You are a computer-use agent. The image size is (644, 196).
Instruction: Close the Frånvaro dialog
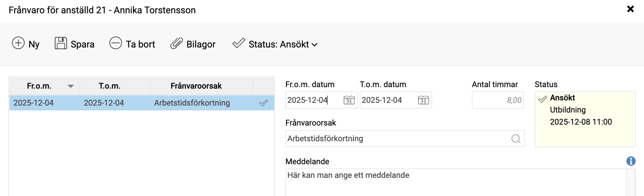tap(630, 9)
